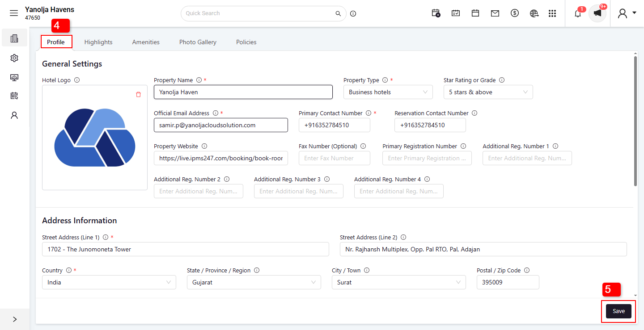Screen dimensions: 644x330
Task: Click the Primary Contact Number field
Action: [335, 125]
